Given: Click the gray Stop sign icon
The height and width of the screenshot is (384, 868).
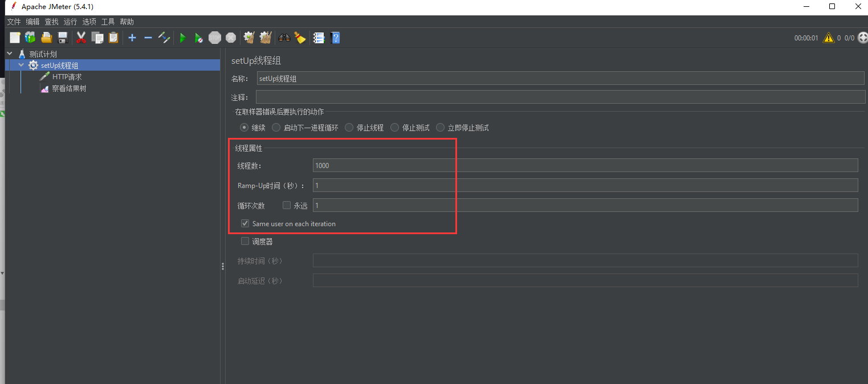Looking at the screenshot, I should [x=214, y=38].
